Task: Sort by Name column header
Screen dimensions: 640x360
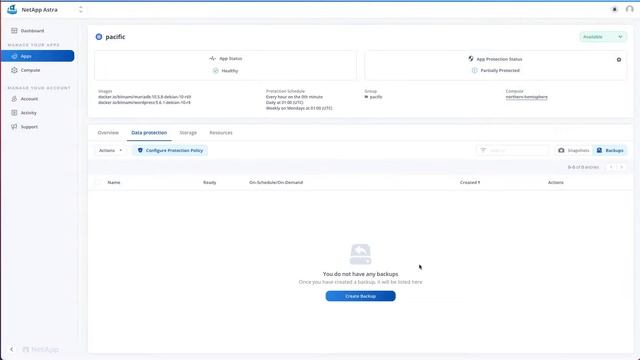Action: tap(114, 182)
